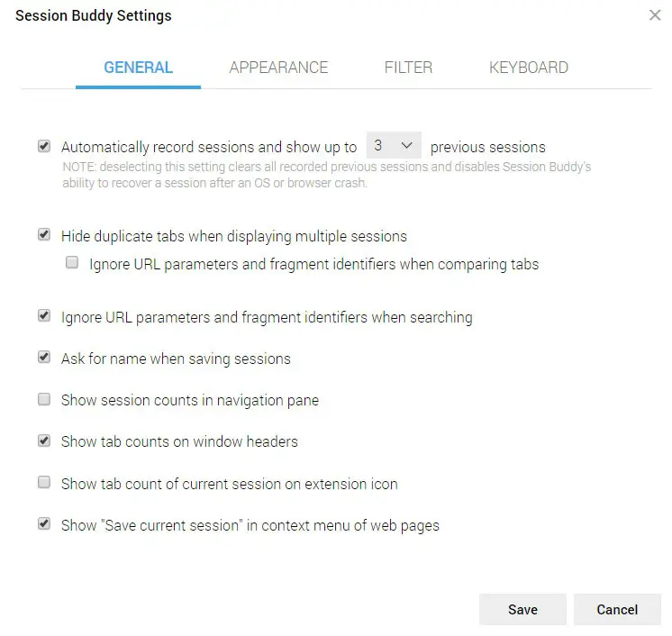
Task: Click the "Ask for name when saving sessions" label
Action: (x=176, y=359)
